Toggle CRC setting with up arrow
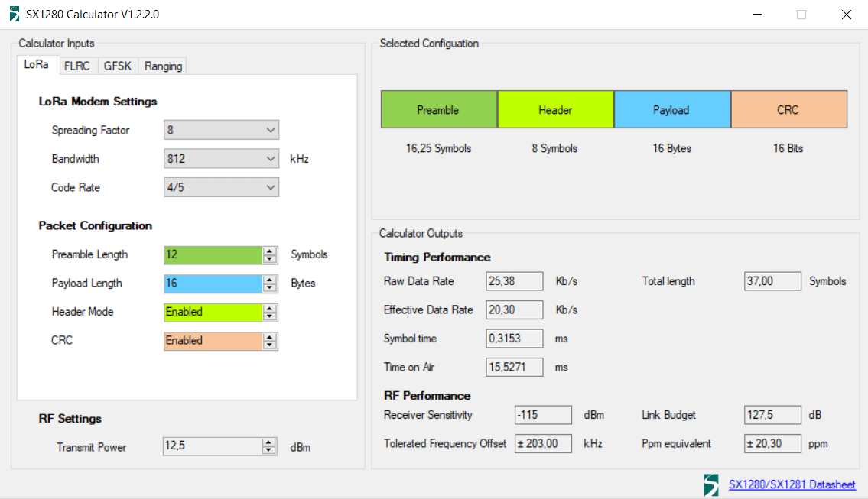 click(x=270, y=337)
